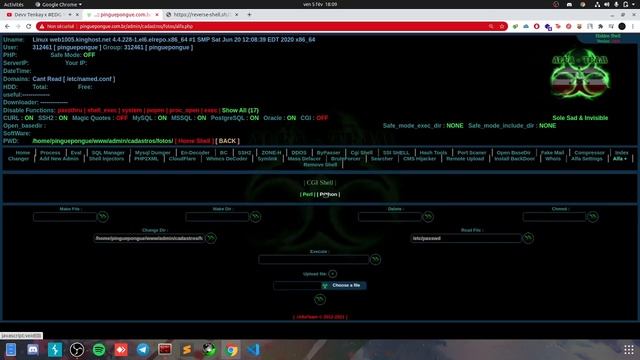640x360 pixels.
Task: Click the PWD path /home/pinguepongue/www/admin/cadastros/fotos/
Action: (x=103, y=141)
